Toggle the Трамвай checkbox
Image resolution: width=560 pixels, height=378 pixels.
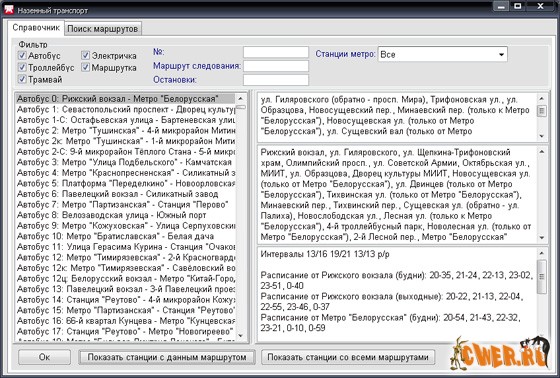[22, 79]
